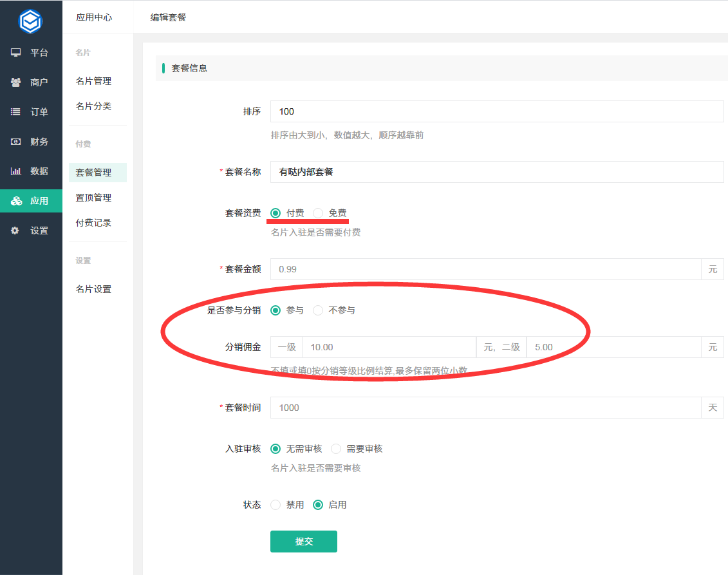Open 设置 in the main sidebar
The height and width of the screenshot is (575, 728).
click(x=31, y=231)
